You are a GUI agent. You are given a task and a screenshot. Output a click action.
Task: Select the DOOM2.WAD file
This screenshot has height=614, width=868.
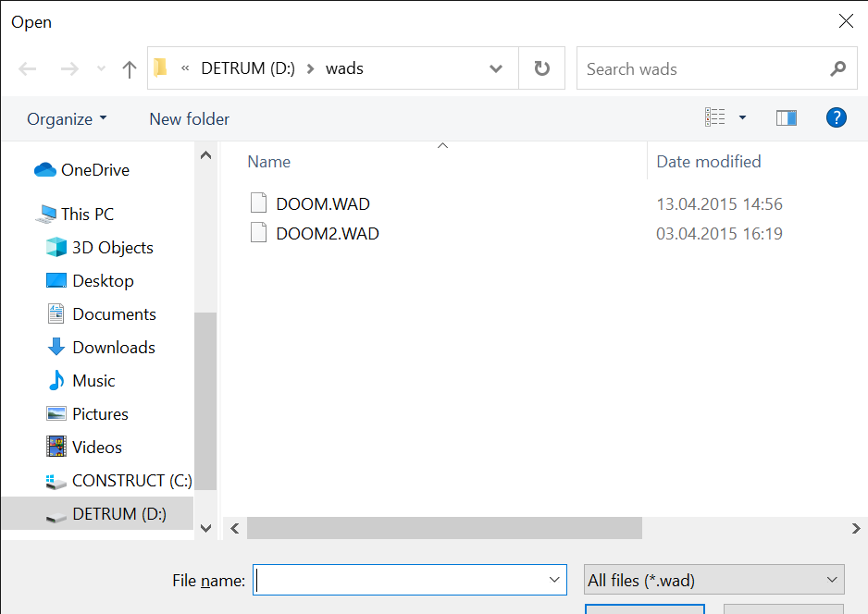click(x=328, y=233)
